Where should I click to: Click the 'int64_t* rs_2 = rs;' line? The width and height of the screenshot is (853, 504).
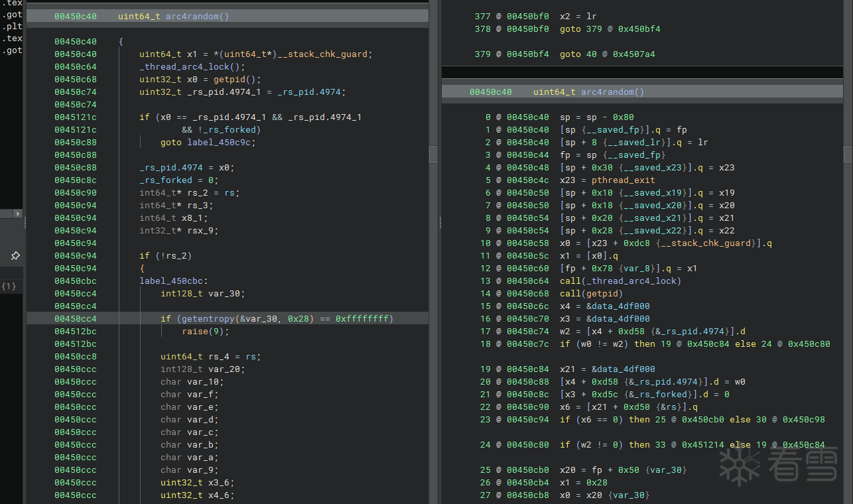190,193
